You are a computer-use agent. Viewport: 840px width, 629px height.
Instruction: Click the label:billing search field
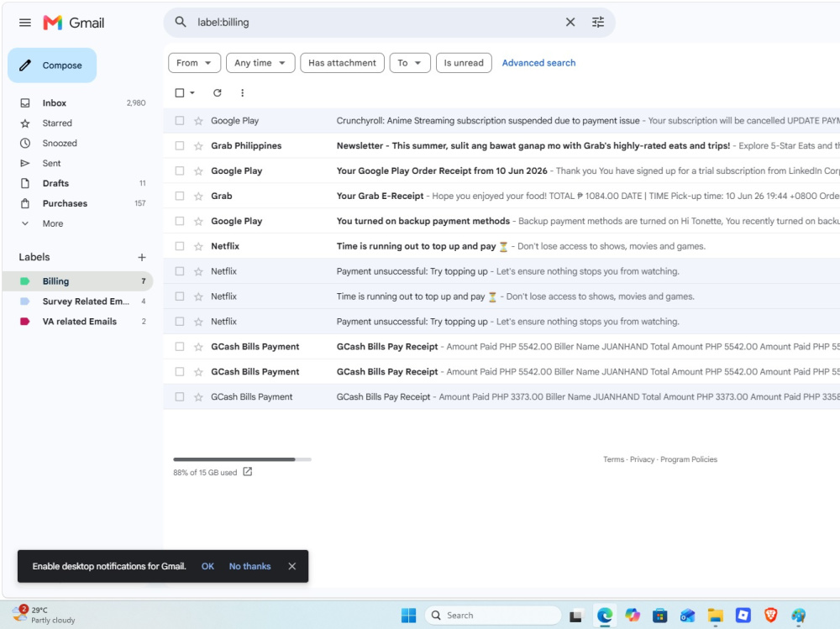point(375,22)
